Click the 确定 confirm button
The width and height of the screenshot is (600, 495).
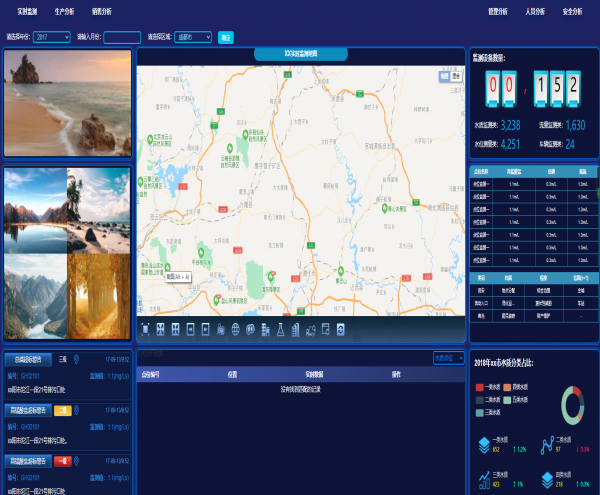tap(225, 37)
